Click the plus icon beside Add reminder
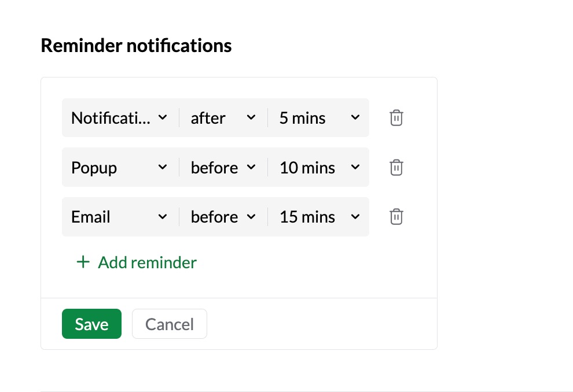 [x=83, y=262]
